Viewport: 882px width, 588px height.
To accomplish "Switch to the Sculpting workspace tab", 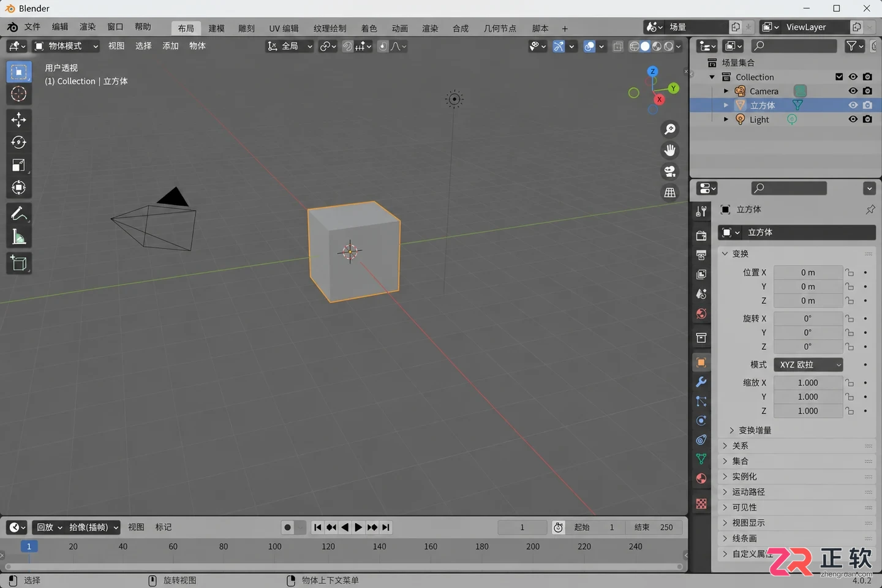I will (246, 28).
